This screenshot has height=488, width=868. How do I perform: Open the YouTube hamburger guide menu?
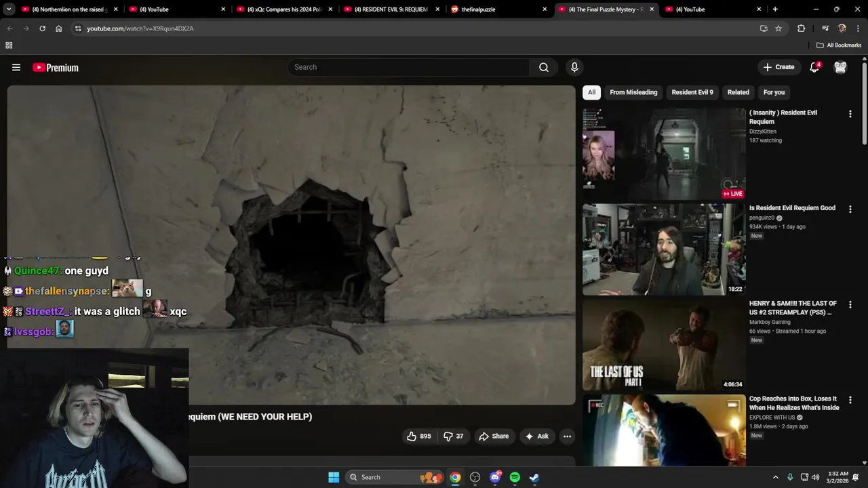16,67
